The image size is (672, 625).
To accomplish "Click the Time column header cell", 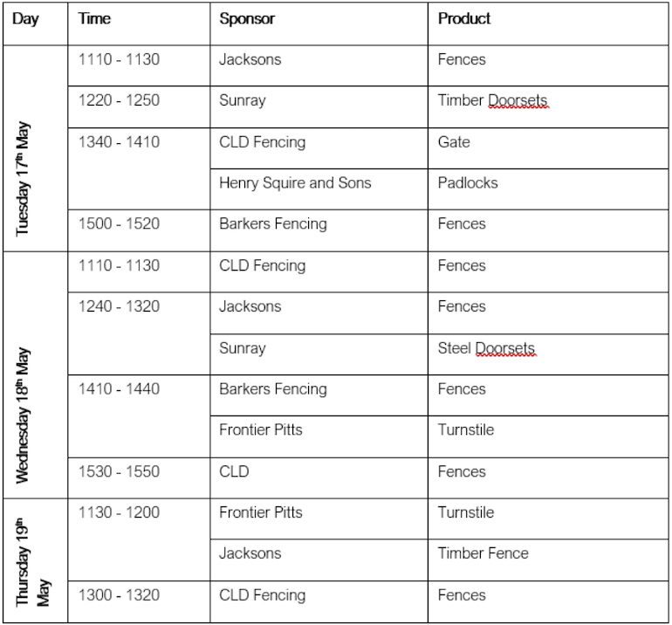I will point(139,24).
